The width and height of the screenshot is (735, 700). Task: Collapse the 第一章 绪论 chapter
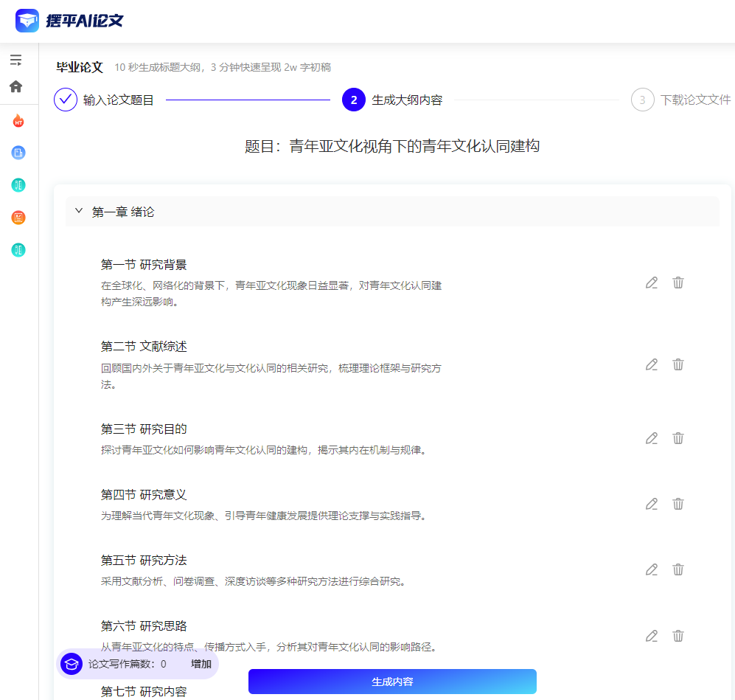[x=78, y=210]
